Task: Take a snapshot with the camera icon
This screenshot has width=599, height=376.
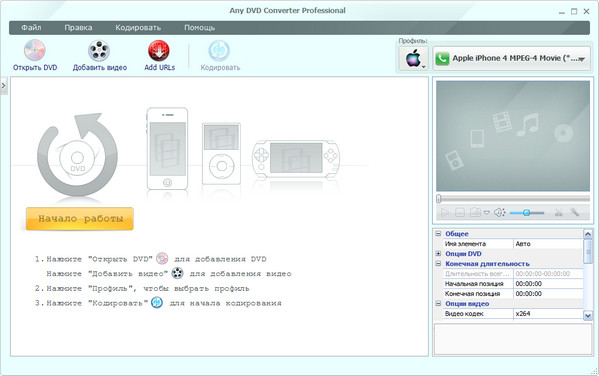Action: click(x=475, y=212)
